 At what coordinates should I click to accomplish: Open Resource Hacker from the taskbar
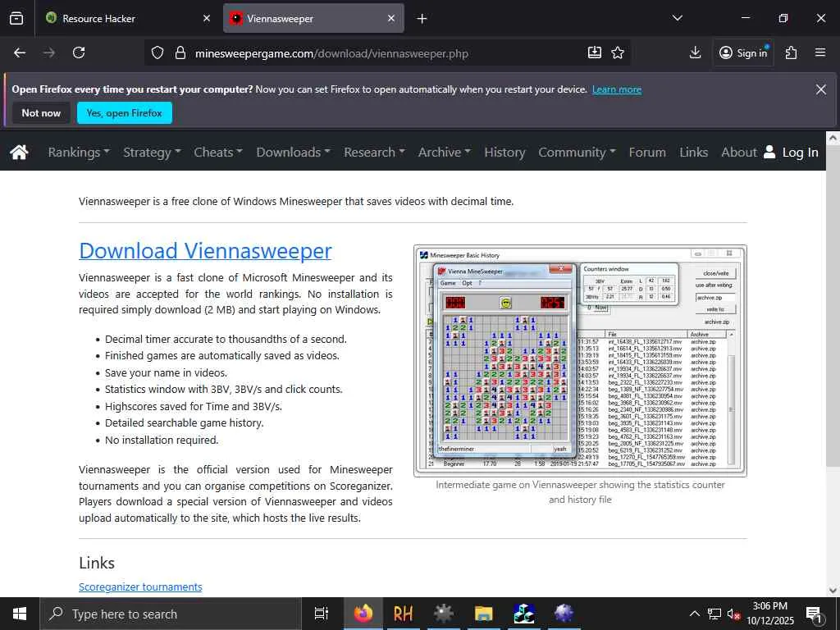coord(403,614)
